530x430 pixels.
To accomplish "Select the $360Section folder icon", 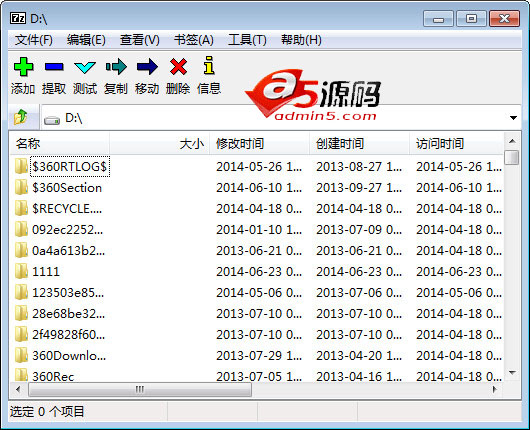I will point(21,187).
